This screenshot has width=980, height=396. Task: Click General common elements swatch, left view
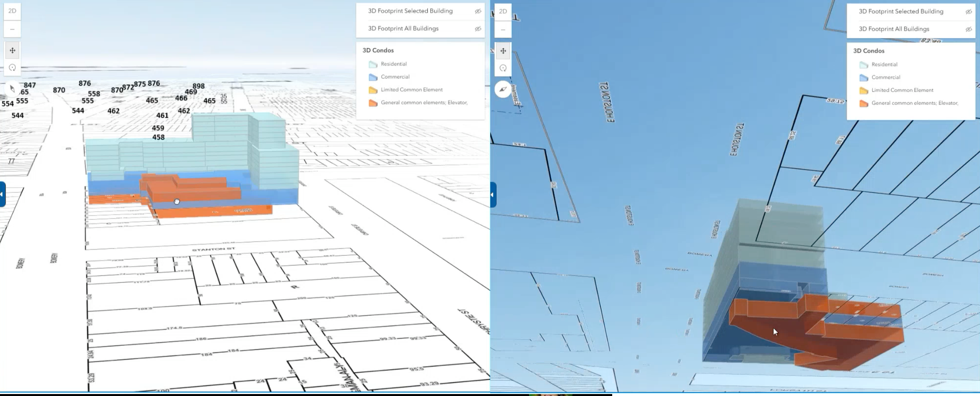(373, 103)
